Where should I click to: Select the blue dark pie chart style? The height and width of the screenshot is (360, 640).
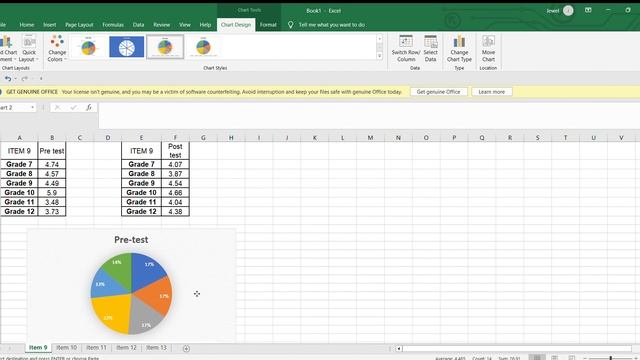point(127,47)
